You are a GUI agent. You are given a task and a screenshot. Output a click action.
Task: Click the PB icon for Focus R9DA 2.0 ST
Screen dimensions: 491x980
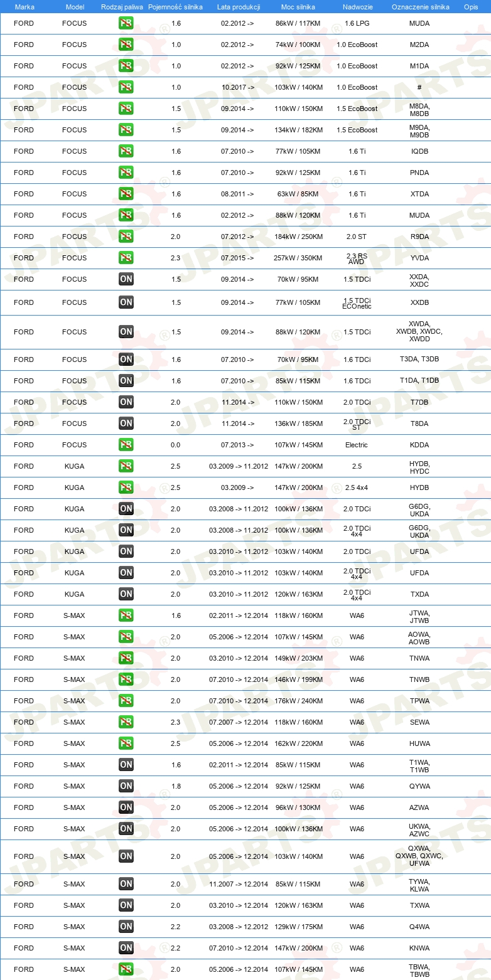126,237
